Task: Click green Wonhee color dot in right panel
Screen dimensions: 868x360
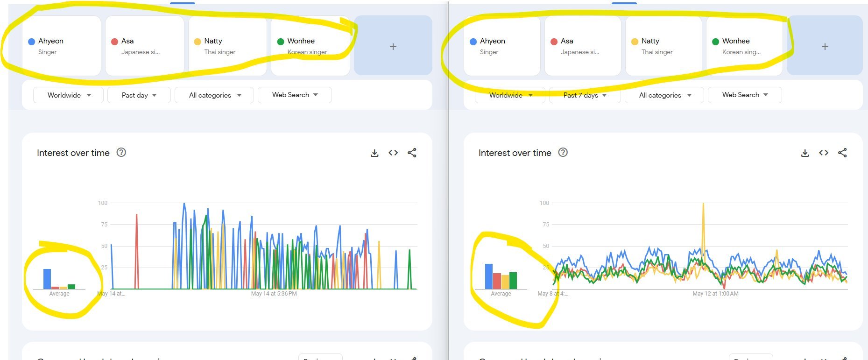Action: tap(715, 42)
